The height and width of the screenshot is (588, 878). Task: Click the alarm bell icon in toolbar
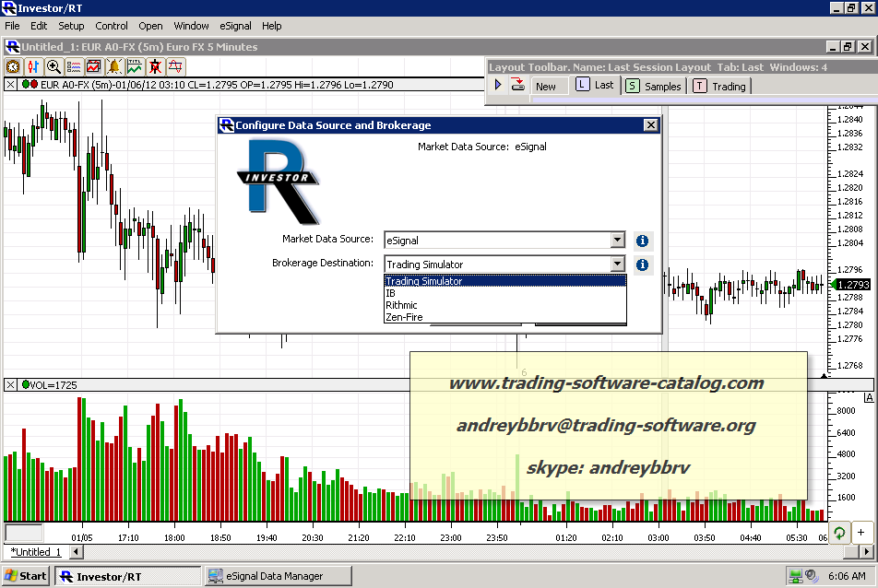pyautogui.click(x=114, y=66)
